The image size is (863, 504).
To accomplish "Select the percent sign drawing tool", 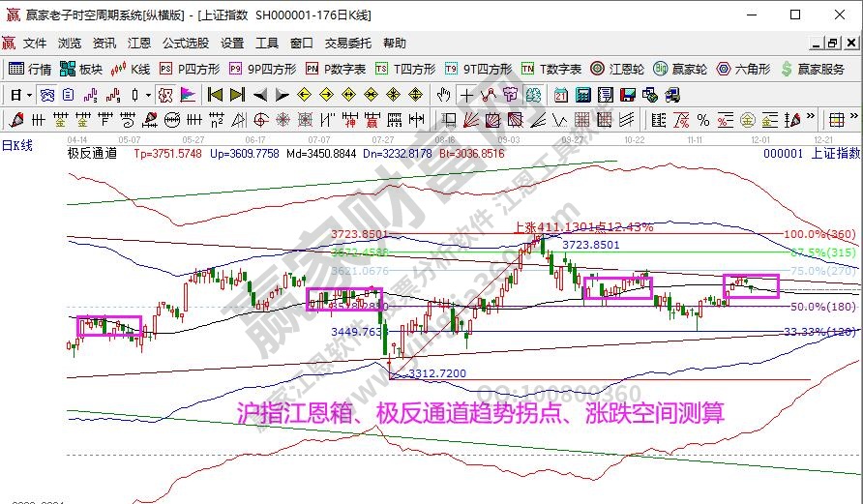I will point(703,120).
